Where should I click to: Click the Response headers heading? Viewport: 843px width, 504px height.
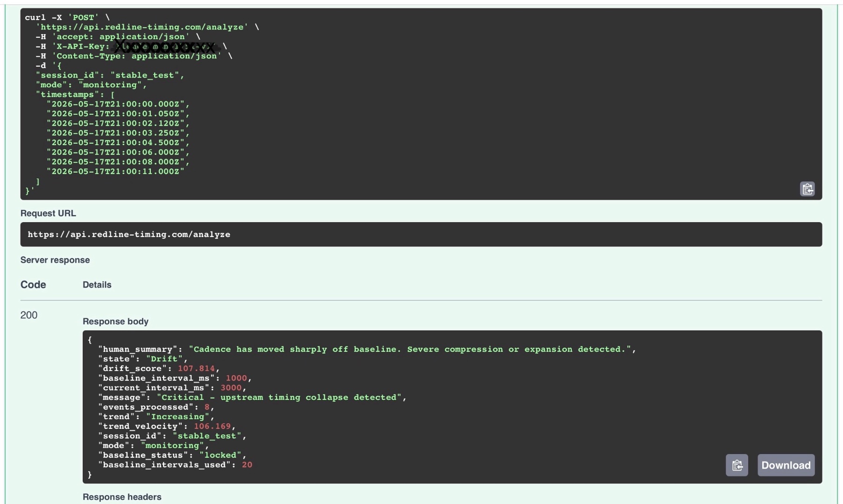(x=122, y=497)
